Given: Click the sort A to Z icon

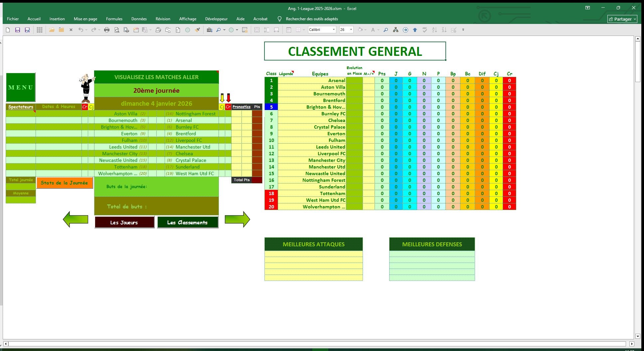Looking at the screenshot, I should pos(434,30).
